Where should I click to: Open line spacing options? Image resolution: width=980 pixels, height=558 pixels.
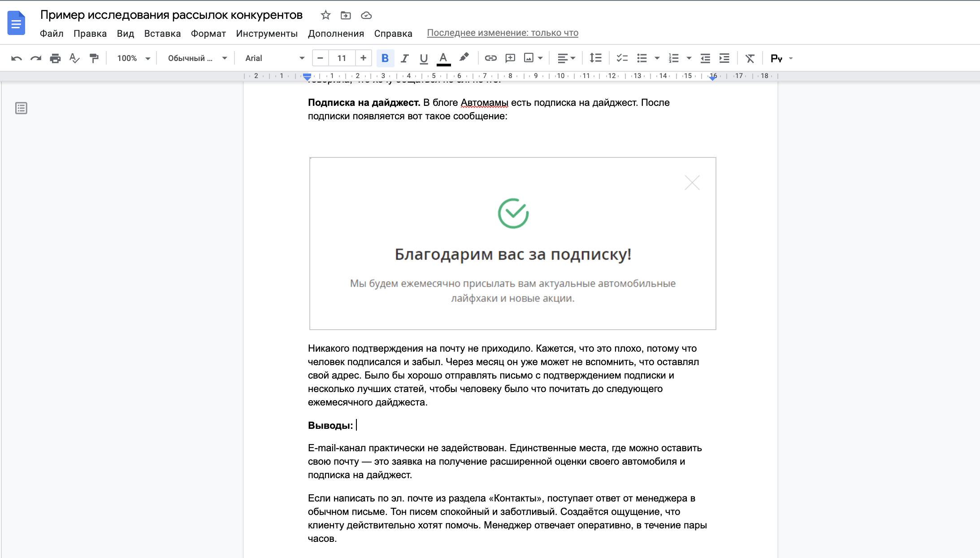click(x=595, y=58)
